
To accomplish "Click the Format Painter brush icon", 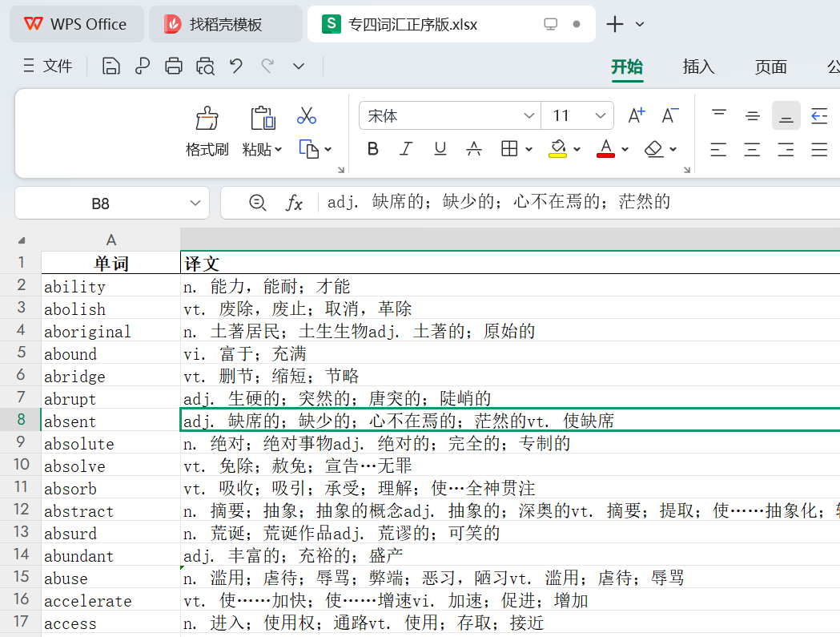I will [207, 119].
